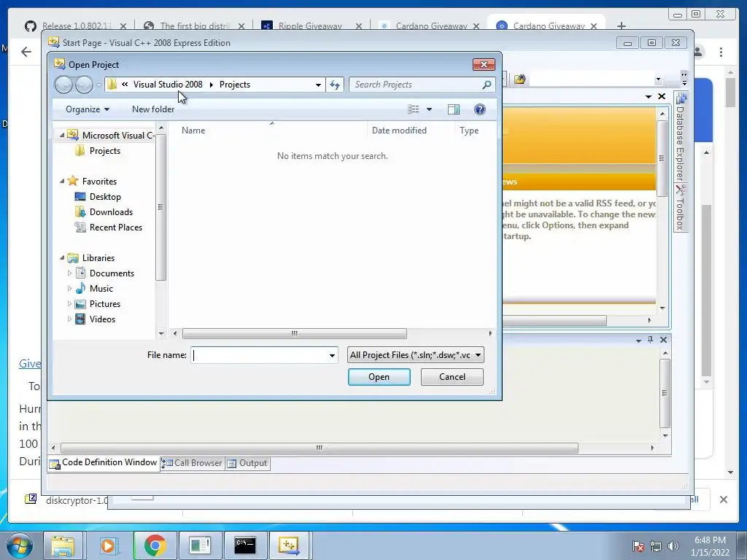Open Windows Explorer from the taskbar
Image resolution: width=747 pixels, height=560 pixels.
coord(63,545)
